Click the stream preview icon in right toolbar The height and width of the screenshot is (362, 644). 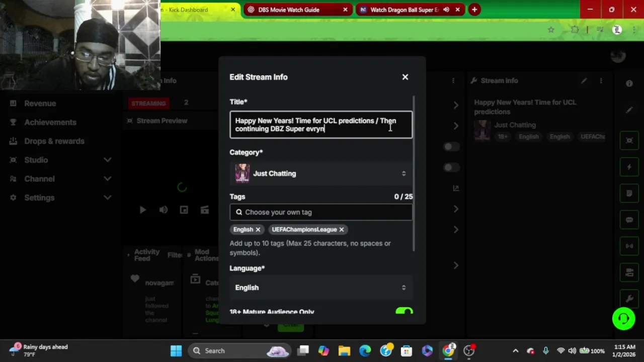(x=629, y=140)
